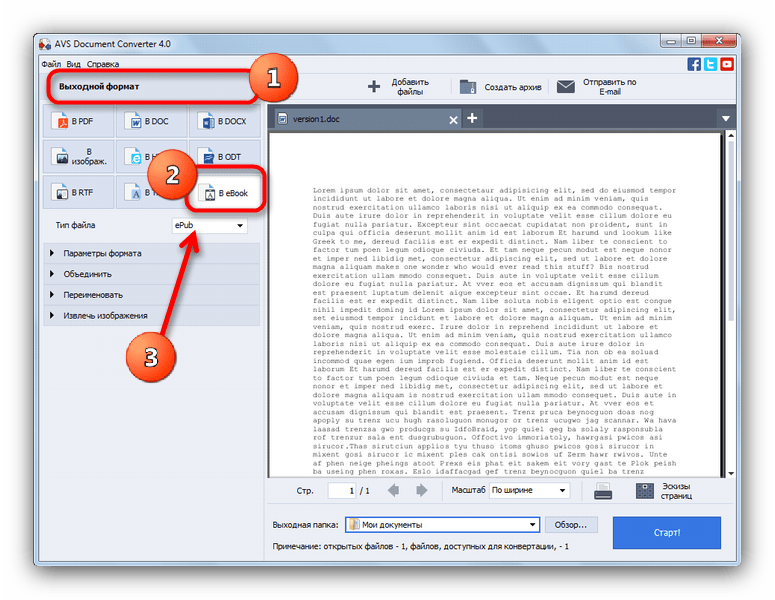Open the 'Справка' menu
This screenshot has width=775, height=600.
click(x=102, y=64)
